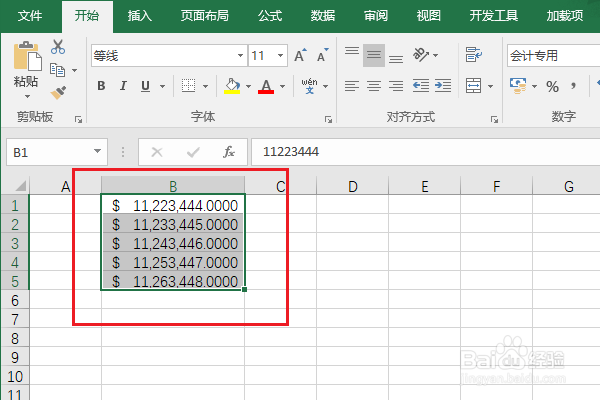Switch to 视图 tab

pos(429,16)
